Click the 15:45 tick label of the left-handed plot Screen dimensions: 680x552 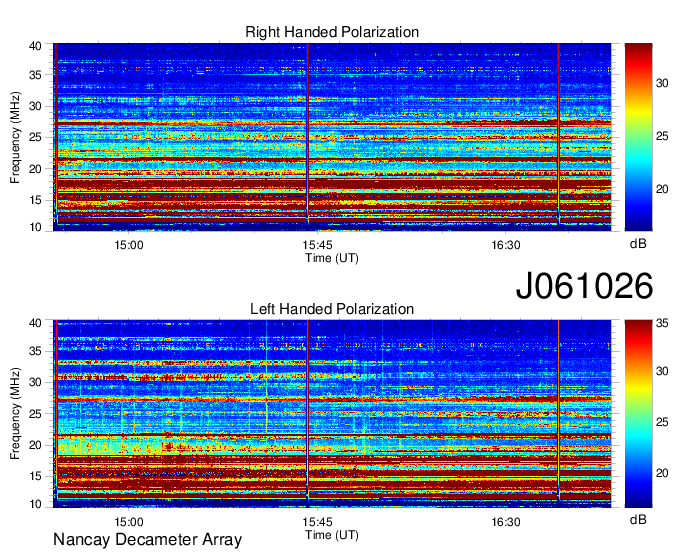tap(318, 521)
